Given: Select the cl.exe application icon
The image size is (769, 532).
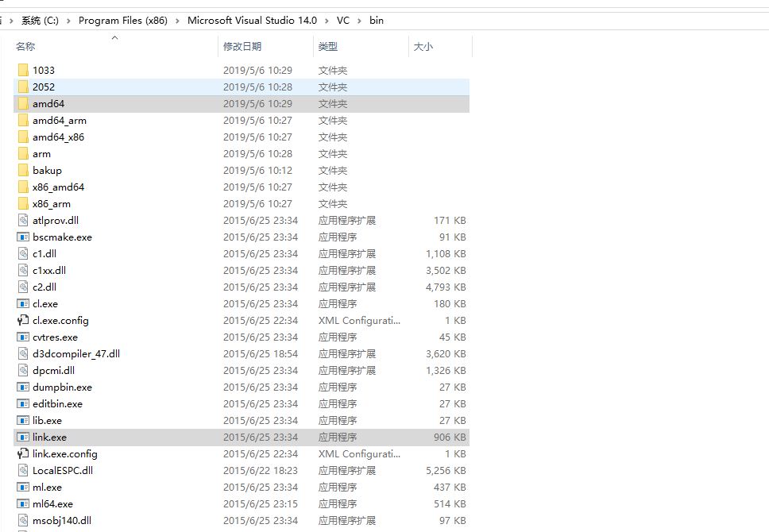Looking at the screenshot, I should tap(23, 303).
